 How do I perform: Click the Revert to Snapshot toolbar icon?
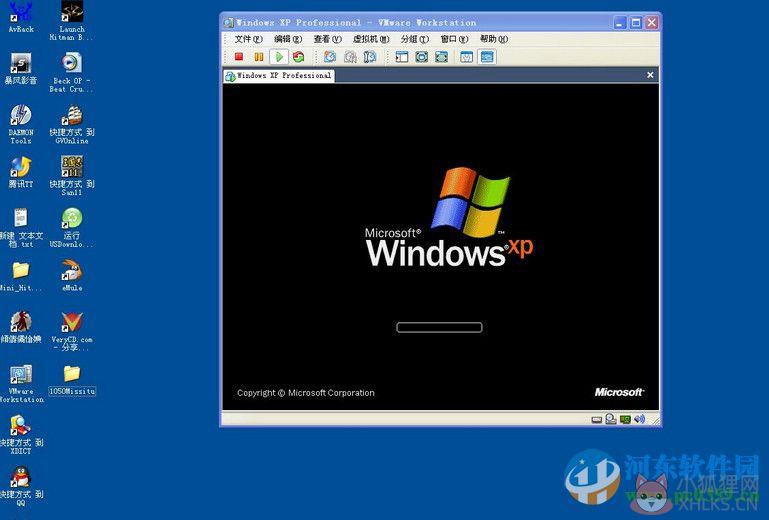coord(350,57)
